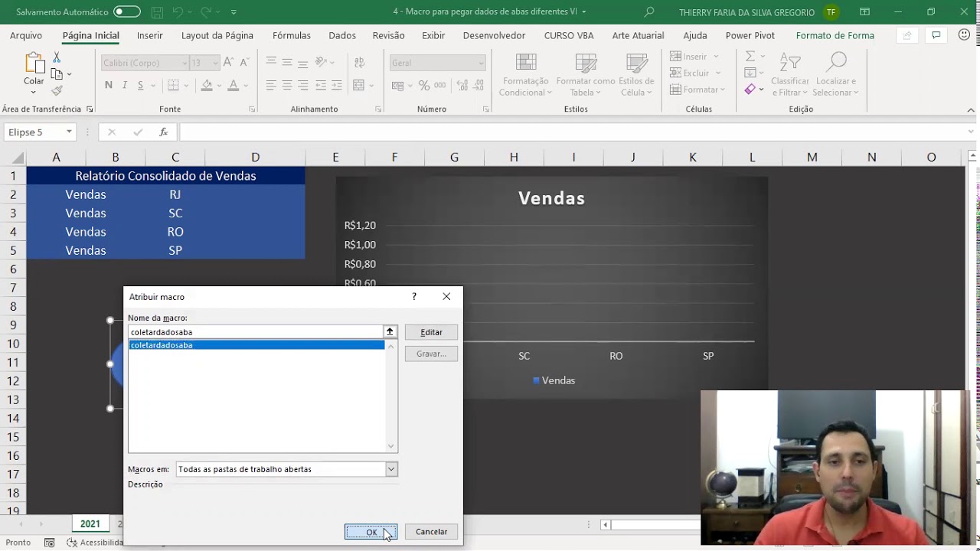Collapse the ribbon with the chevron
The width and height of the screenshot is (980, 551).
pos(971,109)
